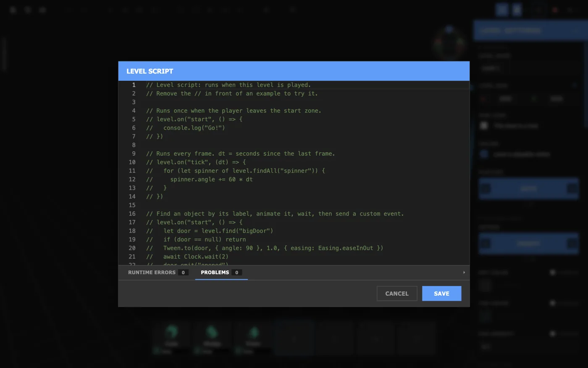Click line "// Remove the // in front of an example"
Image resolution: width=588 pixels, height=368 pixels.
232,93
